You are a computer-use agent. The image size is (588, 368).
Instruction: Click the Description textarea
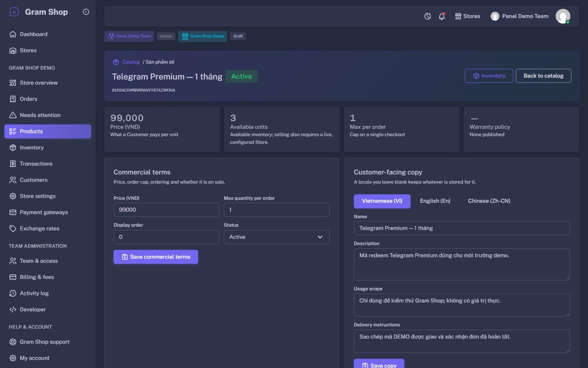click(x=462, y=264)
